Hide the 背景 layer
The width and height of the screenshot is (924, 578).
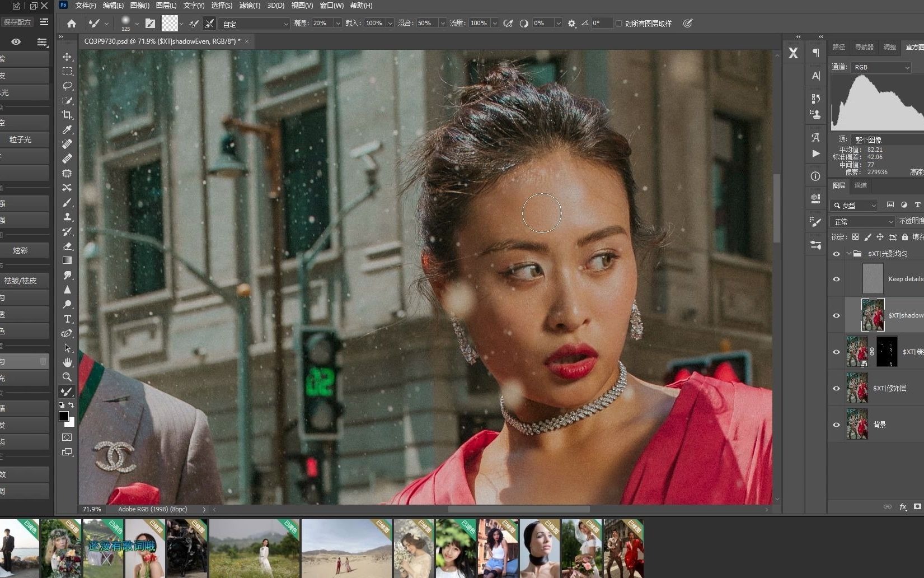[x=836, y=425]
